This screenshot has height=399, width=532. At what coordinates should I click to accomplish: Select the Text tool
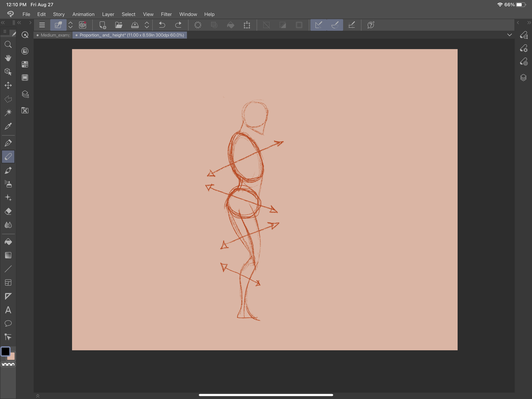[x=8, y=310]
